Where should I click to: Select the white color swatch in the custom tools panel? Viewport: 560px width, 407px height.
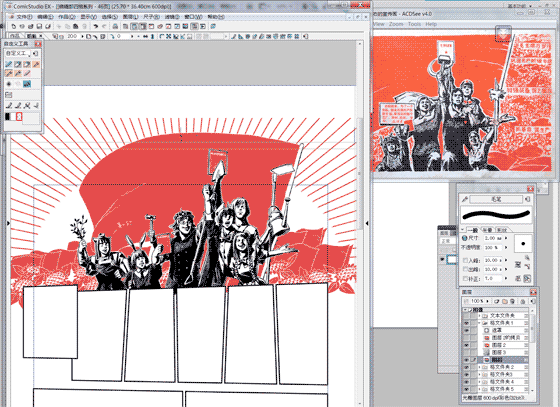point(13,117)
